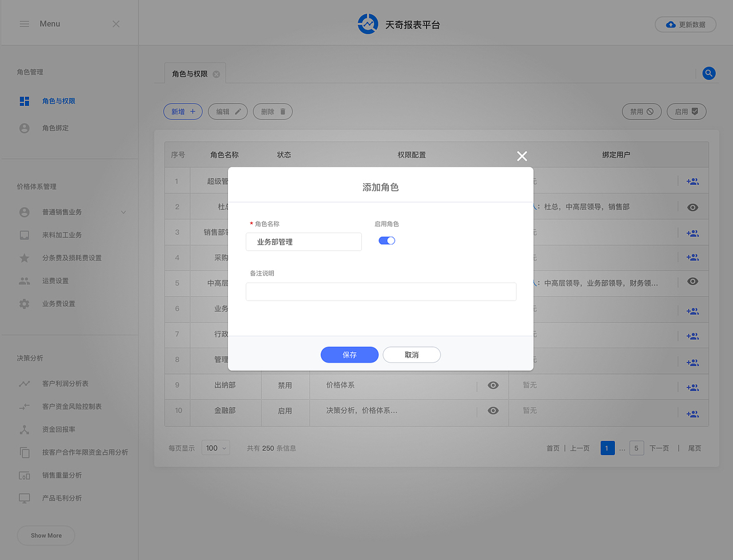Open 客户资金风险控制表 report

point(72,407)
